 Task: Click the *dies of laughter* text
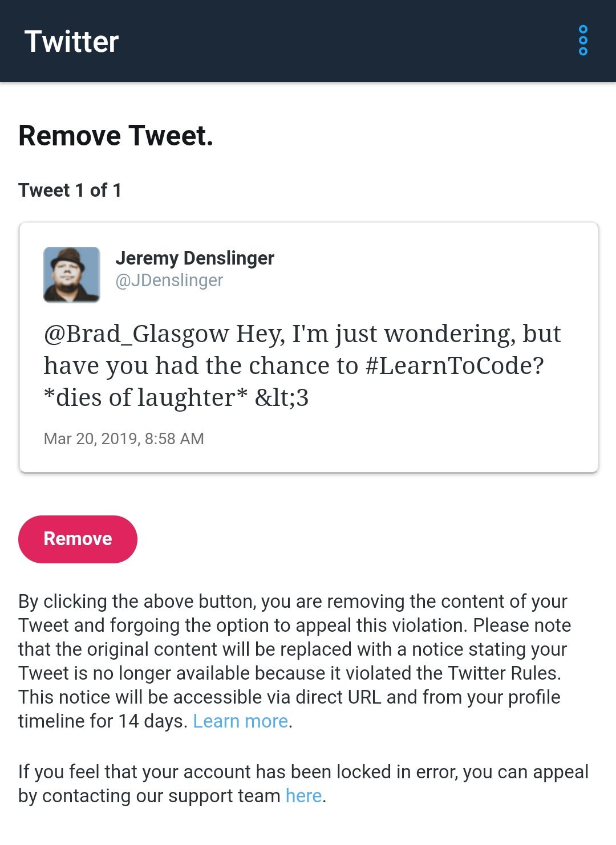(146, 397)
